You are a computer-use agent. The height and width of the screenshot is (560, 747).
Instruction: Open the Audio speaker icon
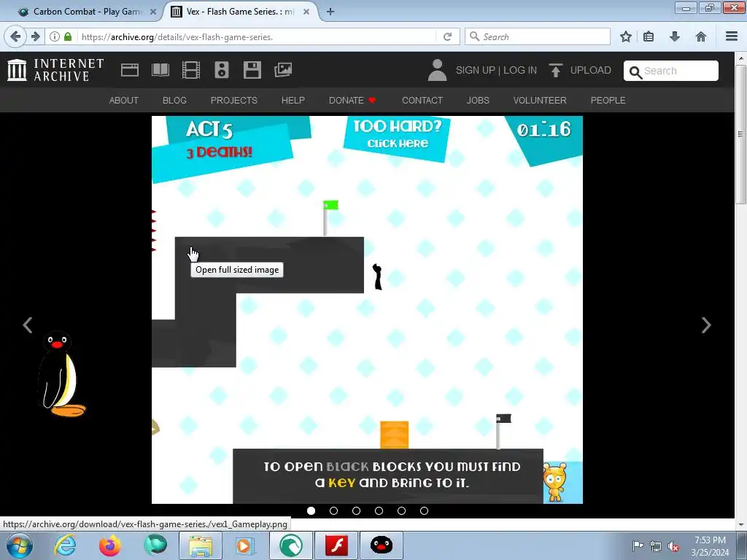pyautogui.click(x=222, y=70)
